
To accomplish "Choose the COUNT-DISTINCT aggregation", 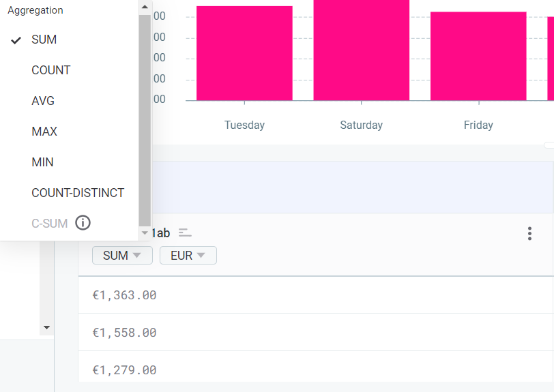I will (x=78, y=193).
